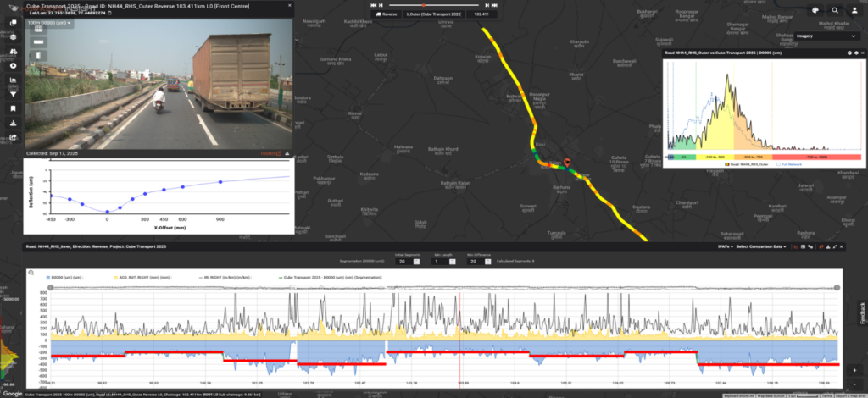
Task: Click the chart type icon in chart header
Action: click(797, 246)
